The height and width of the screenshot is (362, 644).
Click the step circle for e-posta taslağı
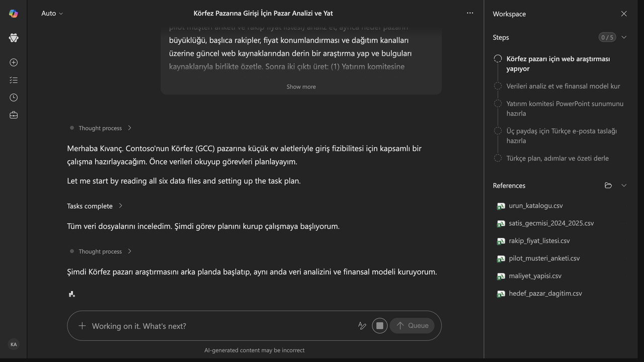click(x=498, y=131)
